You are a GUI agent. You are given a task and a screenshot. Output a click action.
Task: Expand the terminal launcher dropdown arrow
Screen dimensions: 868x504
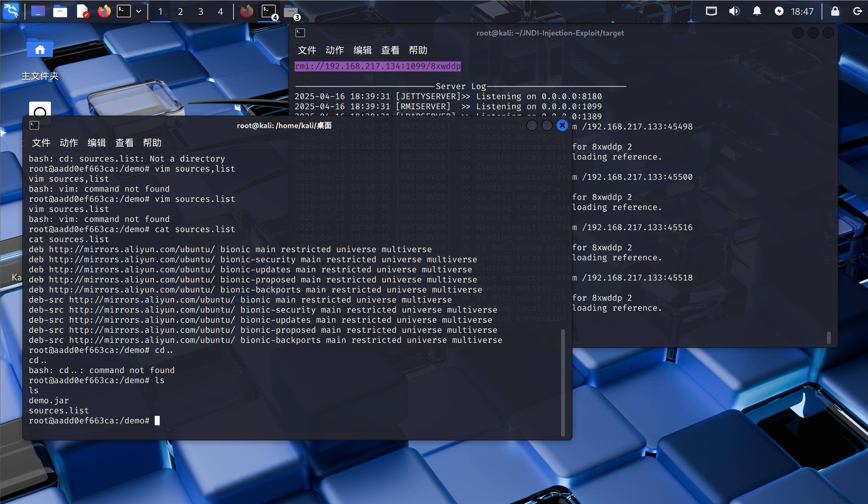click(x=138, y=11)
